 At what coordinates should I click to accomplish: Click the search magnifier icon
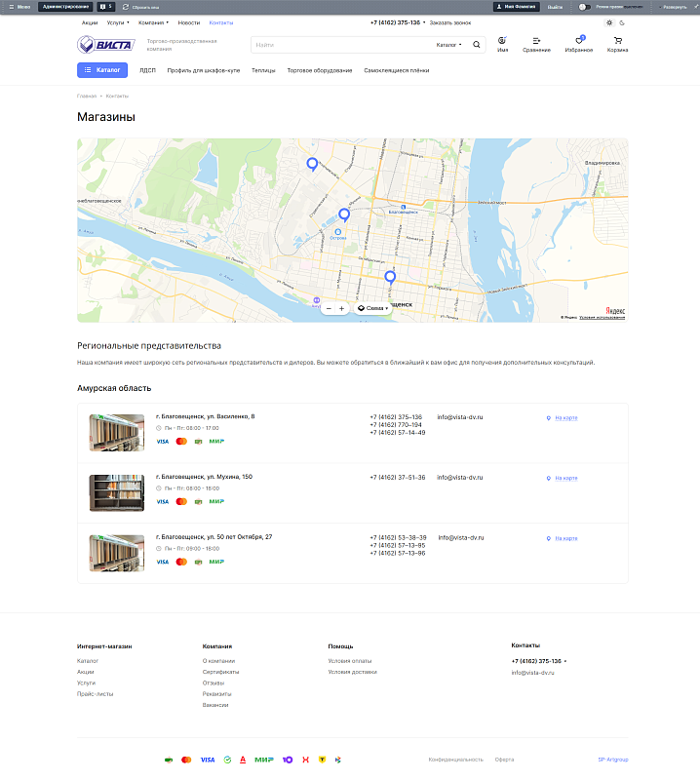click(477, 45)
